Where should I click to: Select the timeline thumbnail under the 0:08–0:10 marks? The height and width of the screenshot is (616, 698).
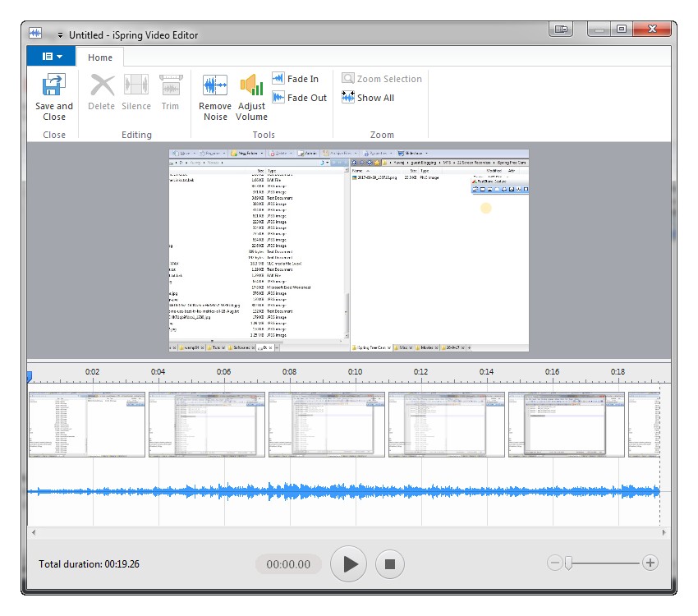[327, 425]
